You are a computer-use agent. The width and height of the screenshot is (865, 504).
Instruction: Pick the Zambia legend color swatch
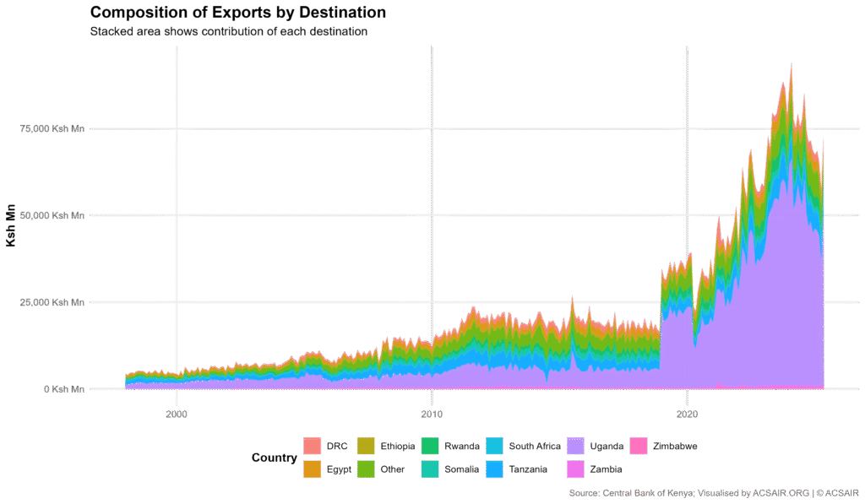coord(576,469)
